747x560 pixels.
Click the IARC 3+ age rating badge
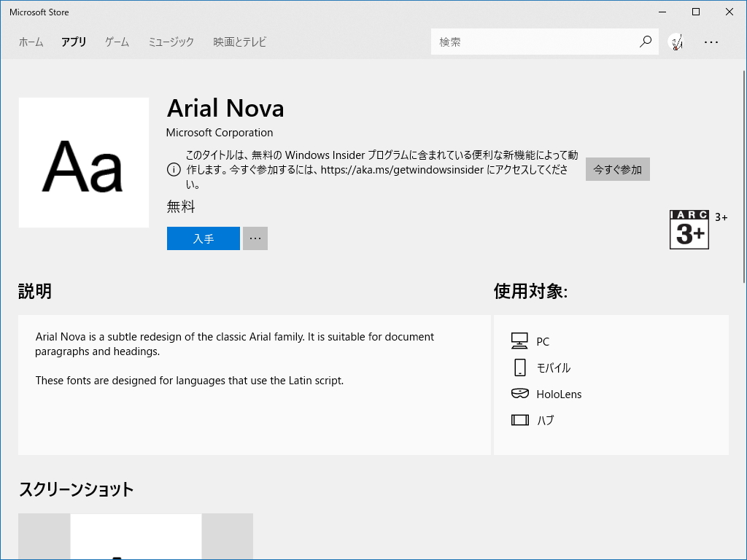[689, 229]
